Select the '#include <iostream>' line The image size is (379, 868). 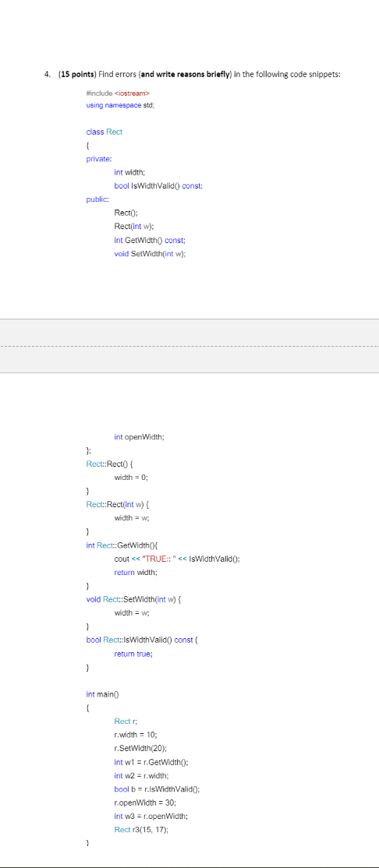(118, 93)
